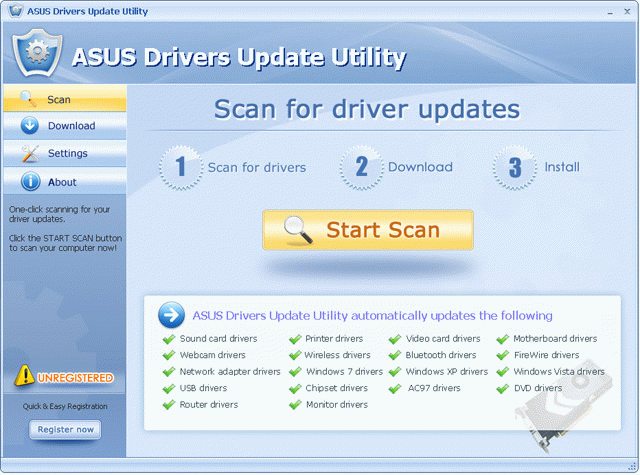Click the checkmark beside Wireless drivers
The height and width of the screenshot is (475, 640).
pos(295,355)
